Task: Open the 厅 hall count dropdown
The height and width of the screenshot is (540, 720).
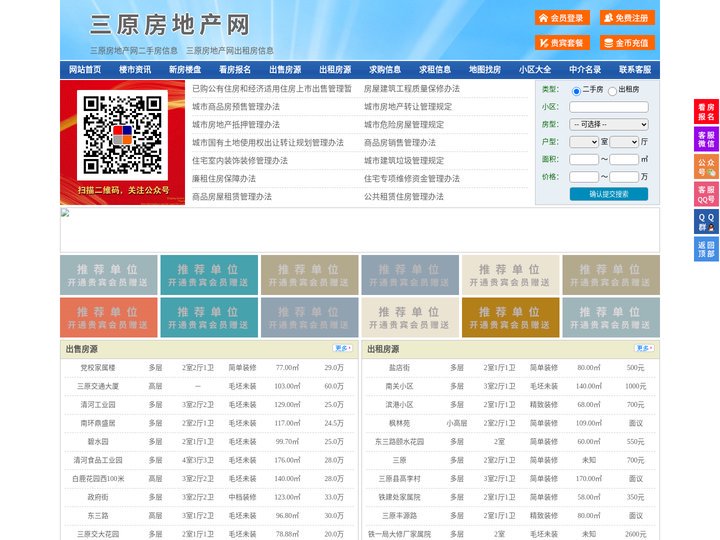Action: point(624,142)
